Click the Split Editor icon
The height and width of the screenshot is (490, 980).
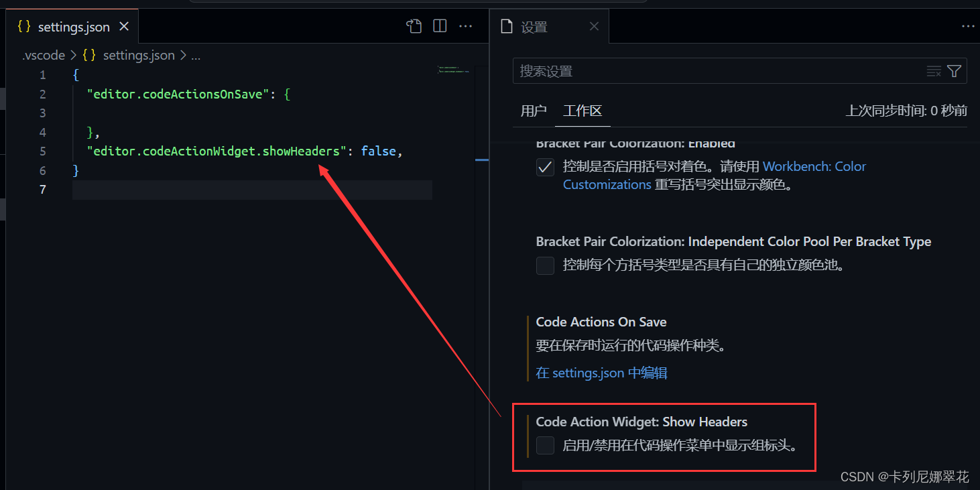point(440,26)
